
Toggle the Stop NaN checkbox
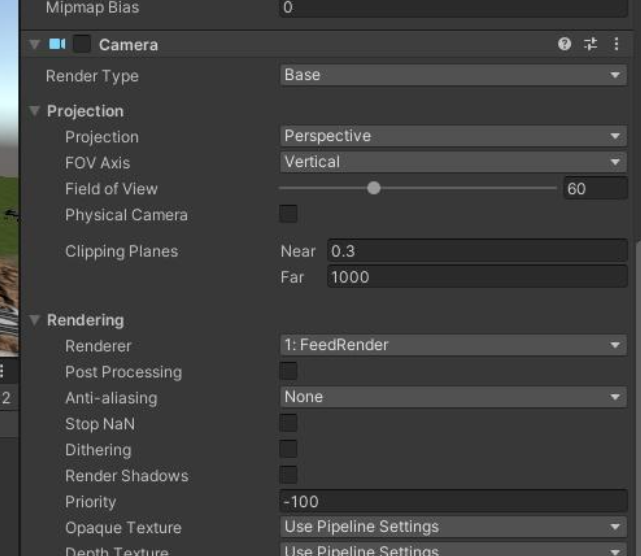(x=288, y=423)
